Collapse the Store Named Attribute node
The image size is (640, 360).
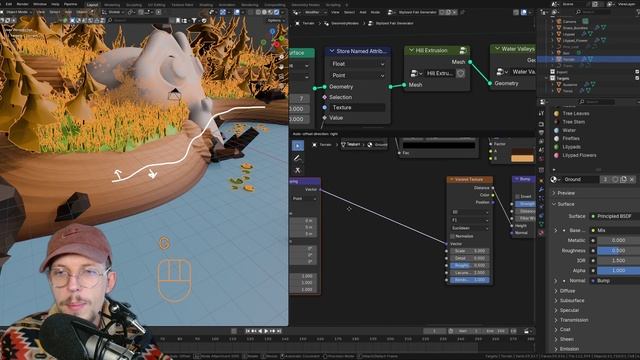(332, 51)
